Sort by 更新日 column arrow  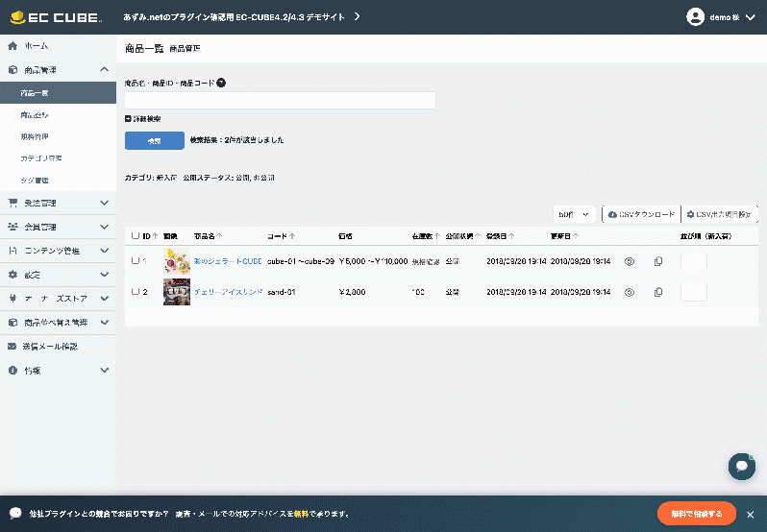575,236
